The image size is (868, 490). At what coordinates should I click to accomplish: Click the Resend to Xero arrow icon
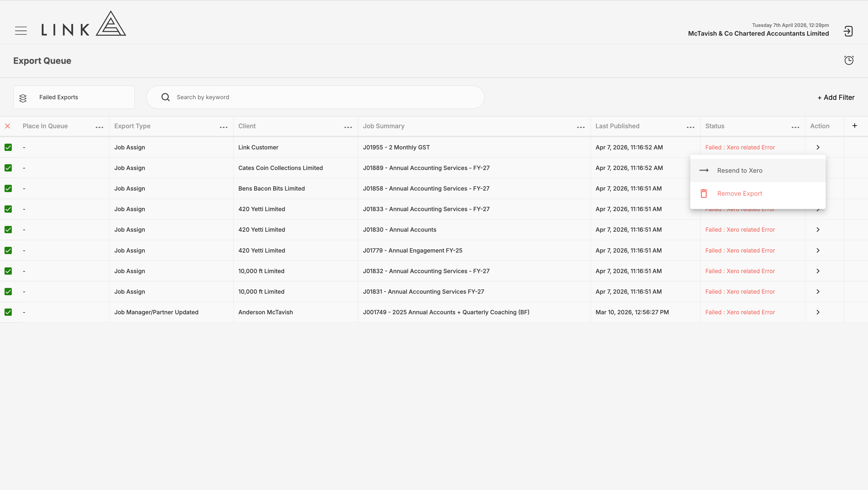[704, 171]
